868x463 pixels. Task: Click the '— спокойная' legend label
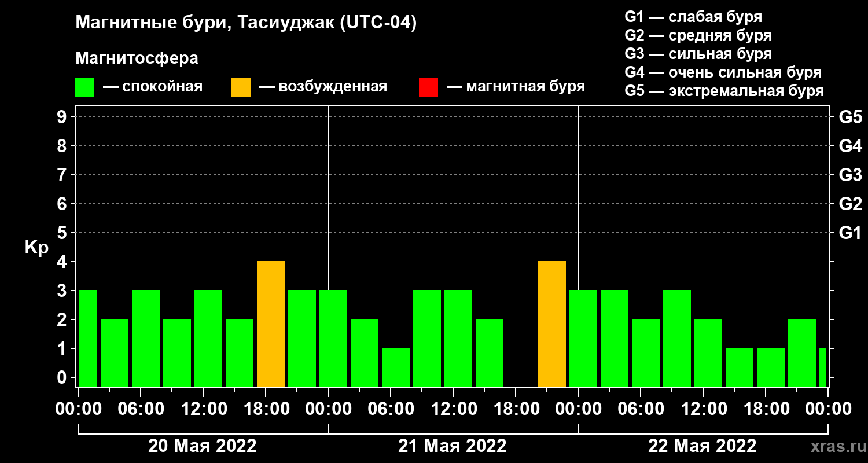pyautogui.click(x=153, y=87)
